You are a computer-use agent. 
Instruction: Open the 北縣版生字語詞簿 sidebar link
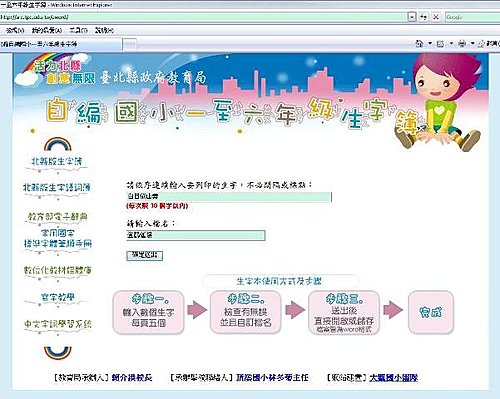[x=56, y=187]
